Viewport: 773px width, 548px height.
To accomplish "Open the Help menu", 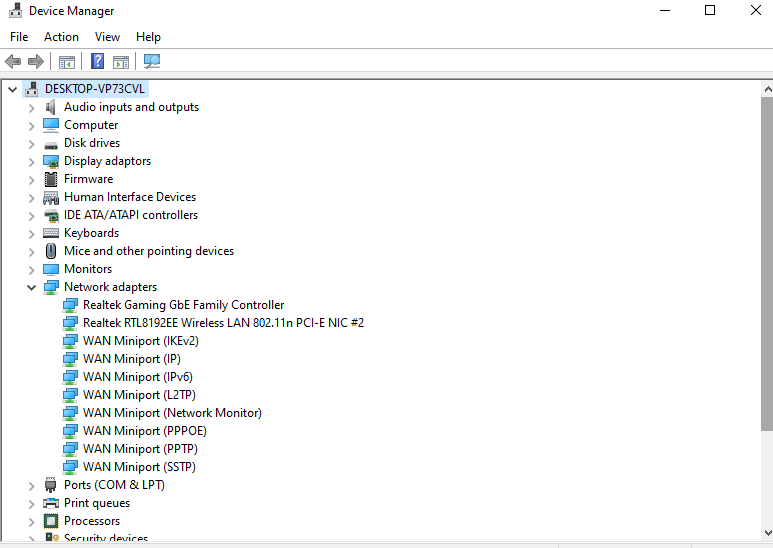I will pos(148,37).
